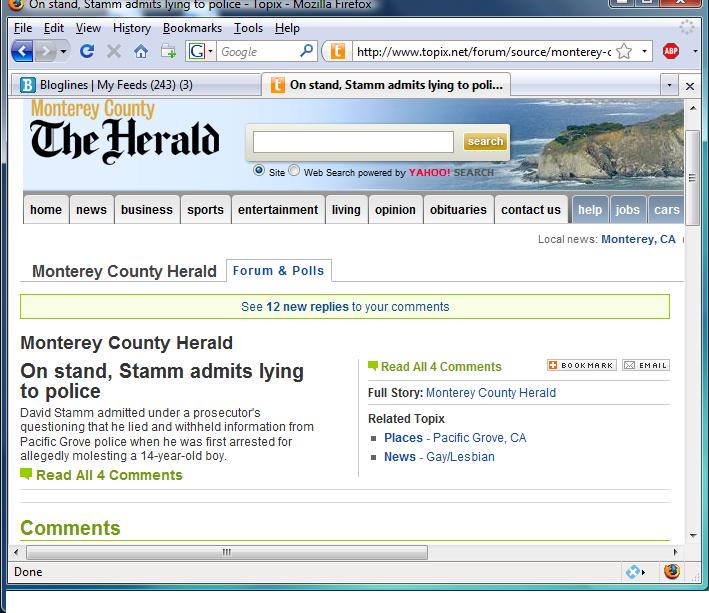Open the Bookmarks menu
Viewport: 709px width, 613px height.
tap(192, 28)
